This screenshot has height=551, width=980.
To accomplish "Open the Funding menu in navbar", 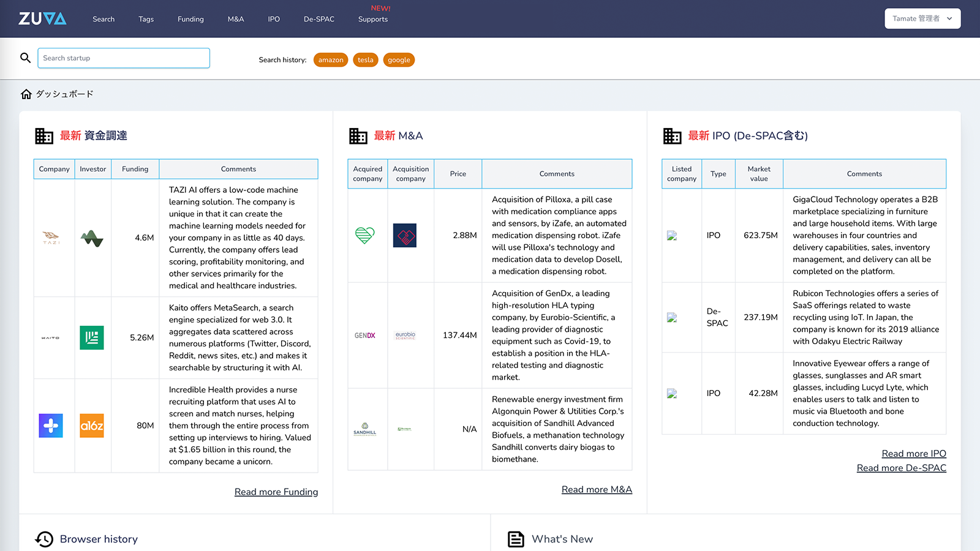I will pyautogui.click(x=190, y=19).
